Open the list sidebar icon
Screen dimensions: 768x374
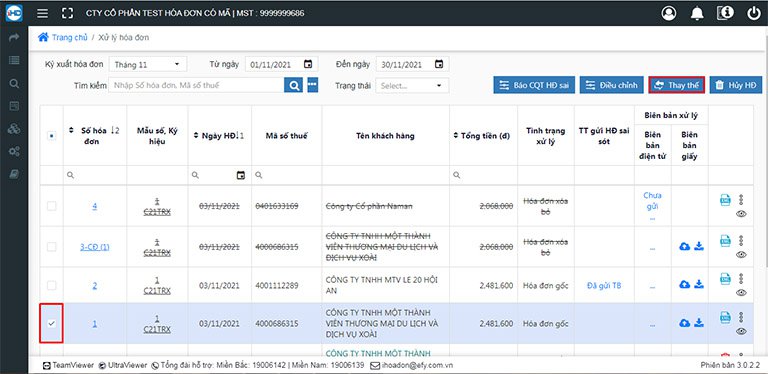point(14,60)
